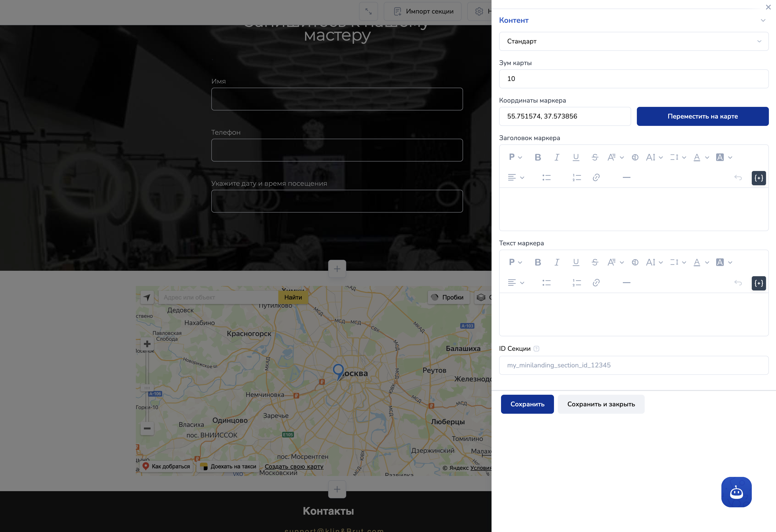Collapse the Контент section
776x532 pixels.
point(763,20)
